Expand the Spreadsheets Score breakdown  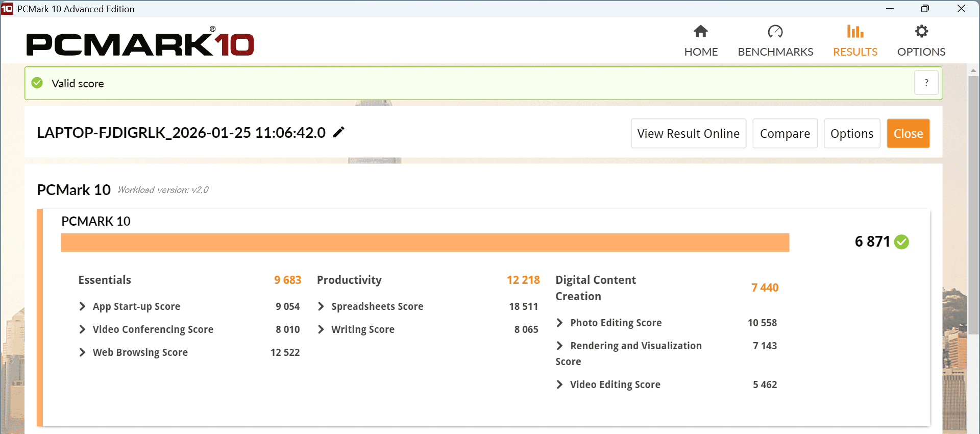pyautogui.click(x=321, y=306)
